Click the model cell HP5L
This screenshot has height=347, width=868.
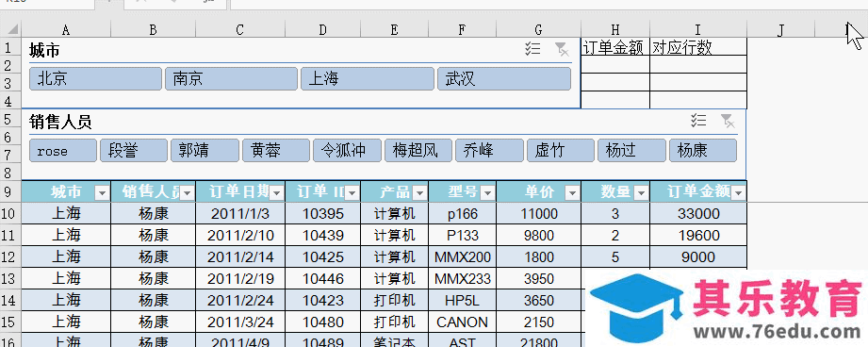coord(462,300)
